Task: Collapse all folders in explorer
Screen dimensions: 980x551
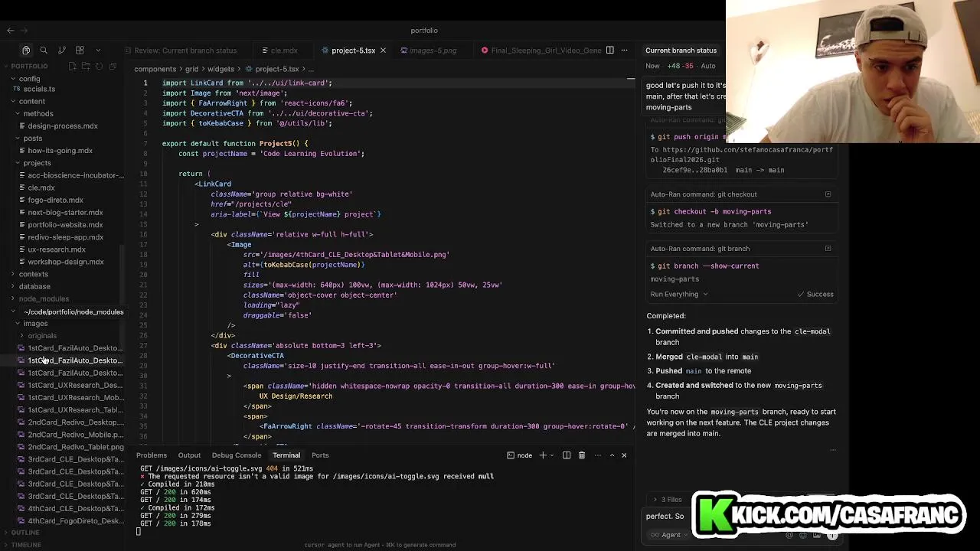Action: pyautogui.click(x=112, y=67)
